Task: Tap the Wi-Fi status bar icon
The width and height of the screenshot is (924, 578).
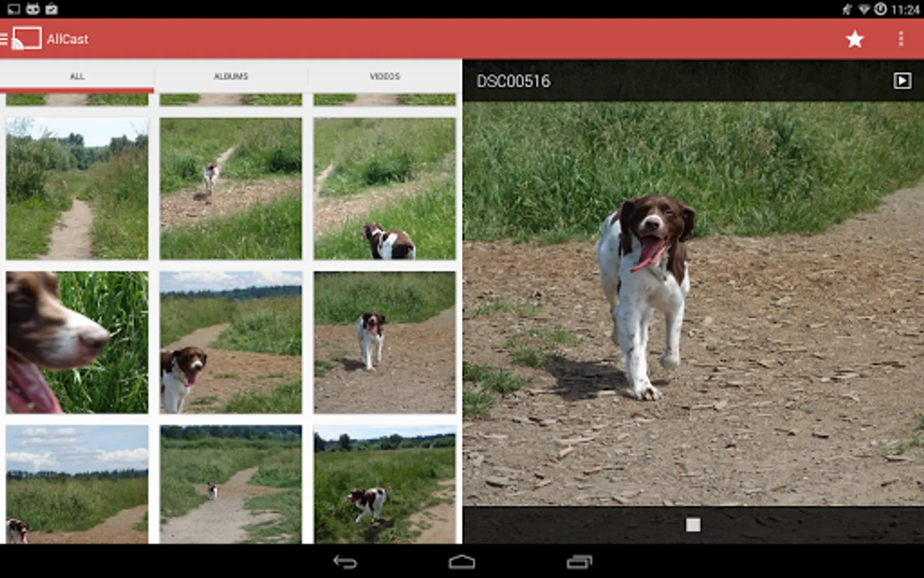Action: pos(864,9)
